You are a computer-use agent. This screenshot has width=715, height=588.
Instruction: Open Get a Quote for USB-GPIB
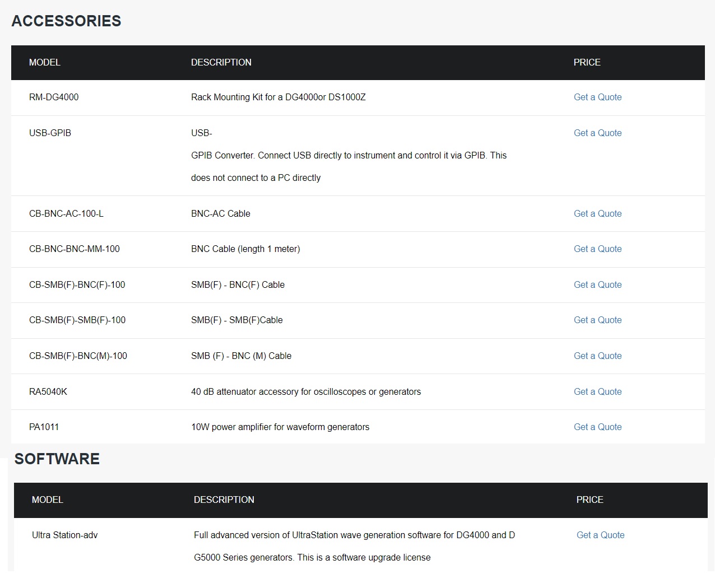[x=597, y=133]
